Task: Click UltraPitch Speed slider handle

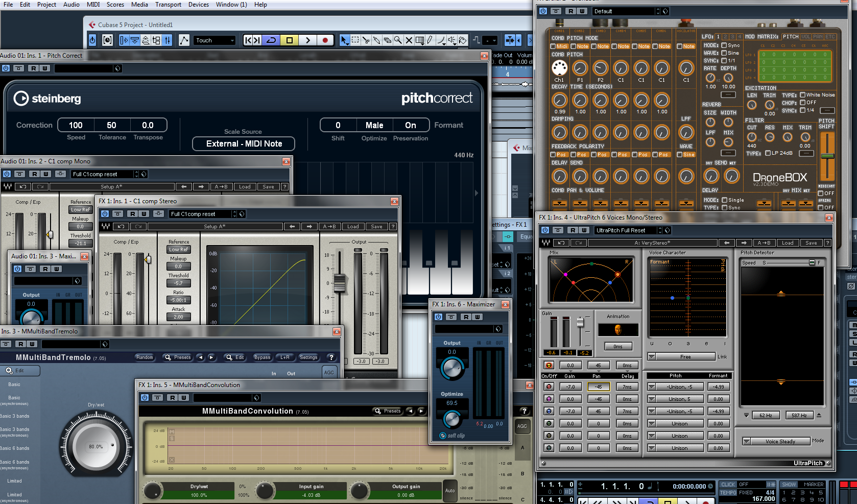Action: [812, 262]
